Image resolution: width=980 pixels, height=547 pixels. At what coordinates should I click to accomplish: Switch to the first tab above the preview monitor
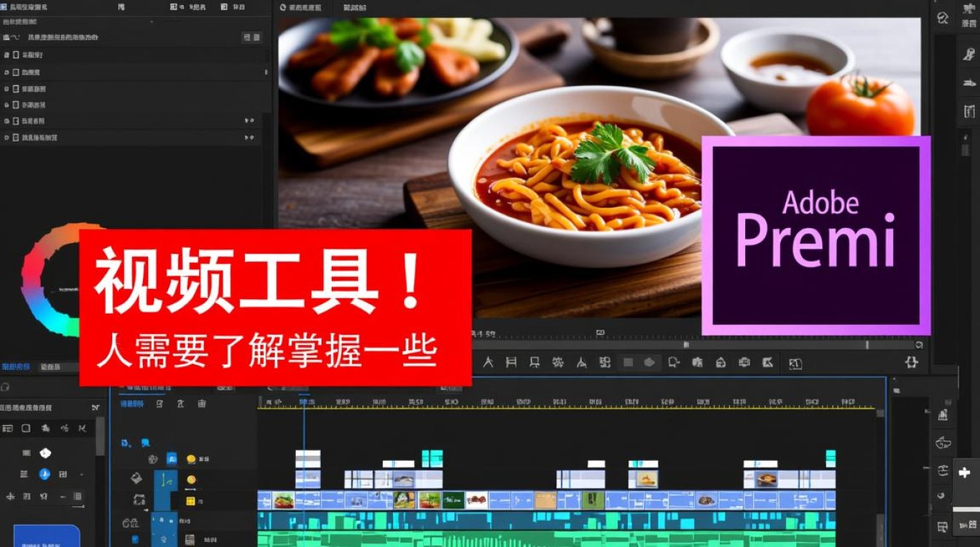tap(301, 7)
